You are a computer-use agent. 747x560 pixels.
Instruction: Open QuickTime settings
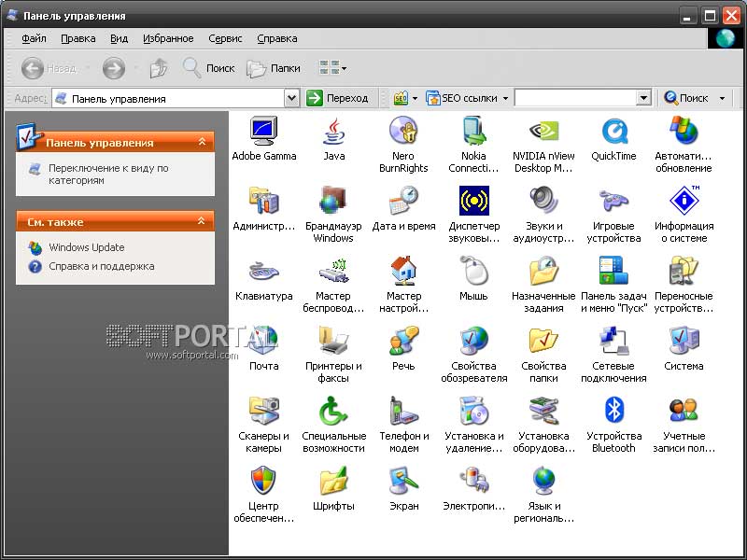[x=613, y=139]
